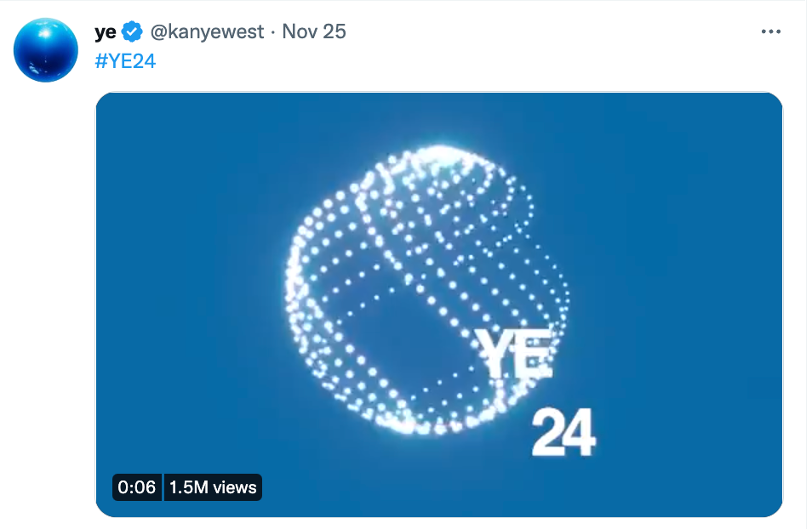Click the word "views" on the video overlay

234,487
